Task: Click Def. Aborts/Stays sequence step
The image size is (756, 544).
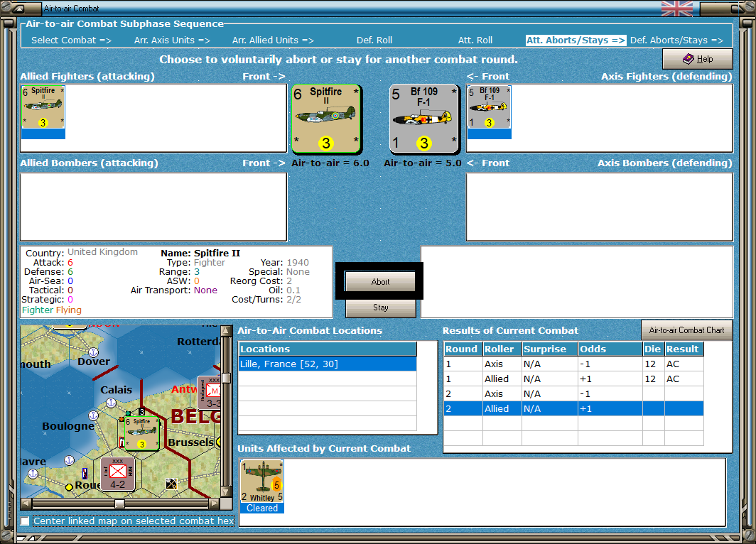Action: (x=676, y=40)
